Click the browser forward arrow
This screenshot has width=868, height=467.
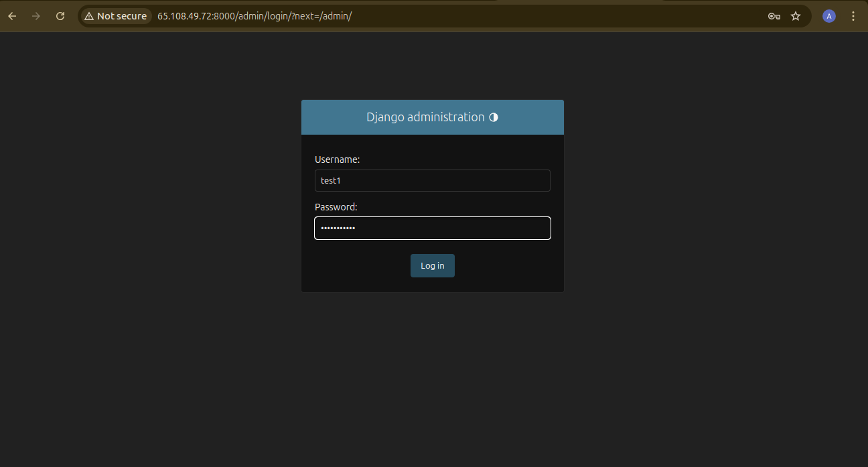(x=36, y=16)
